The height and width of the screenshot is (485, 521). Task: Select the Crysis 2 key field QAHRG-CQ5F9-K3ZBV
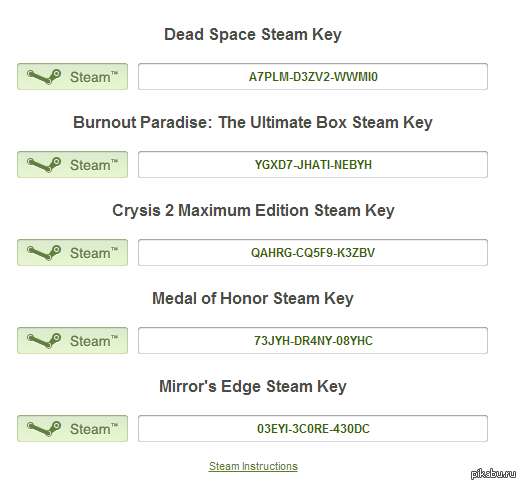tap(313, 253)
